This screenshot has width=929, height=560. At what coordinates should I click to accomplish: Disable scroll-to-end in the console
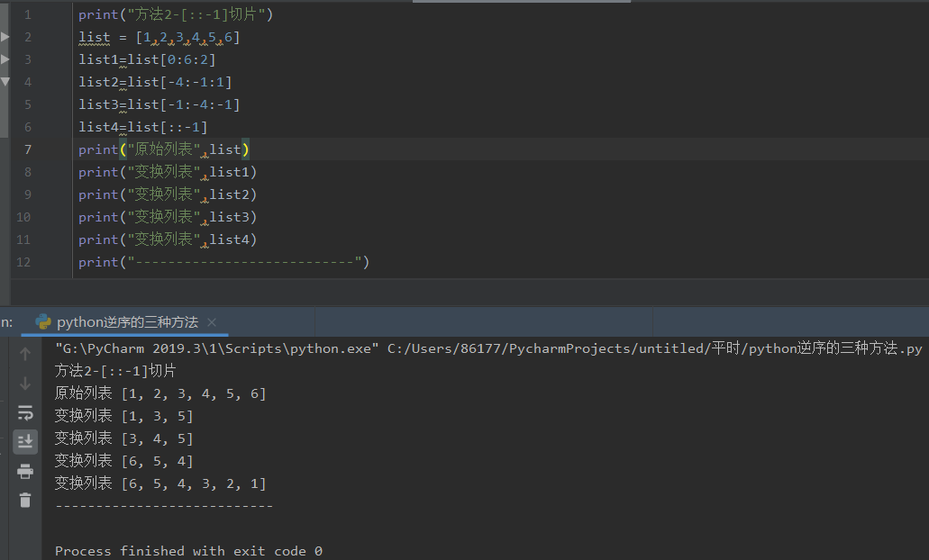tap(25, 441)
